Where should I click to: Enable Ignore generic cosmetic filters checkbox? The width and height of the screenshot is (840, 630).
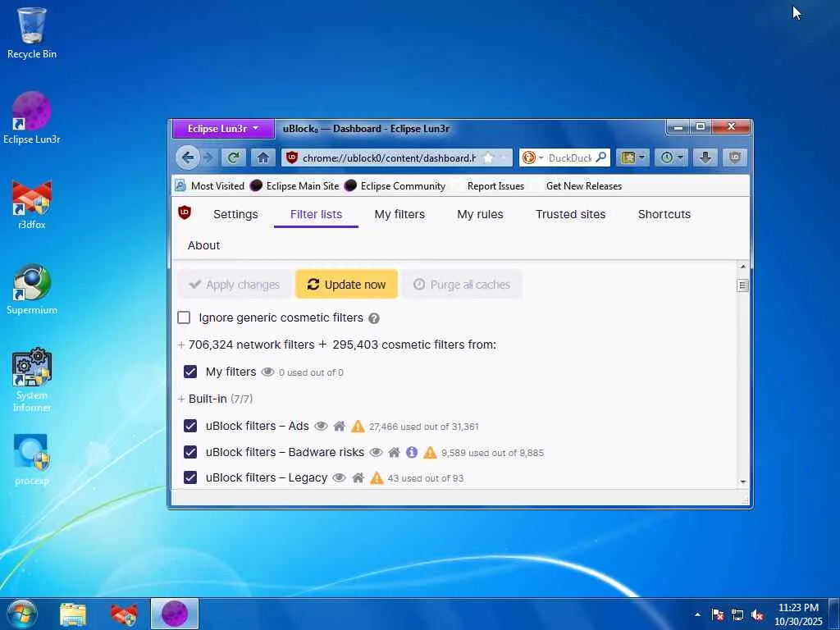coord(184,317)
